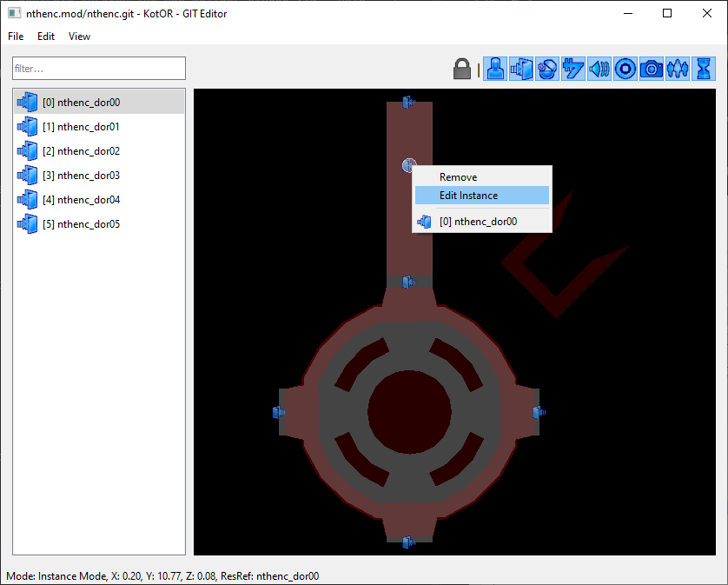Choose Remove from the context menu
This screenshot has height=585, width=728.
click(x=482, y=177)
